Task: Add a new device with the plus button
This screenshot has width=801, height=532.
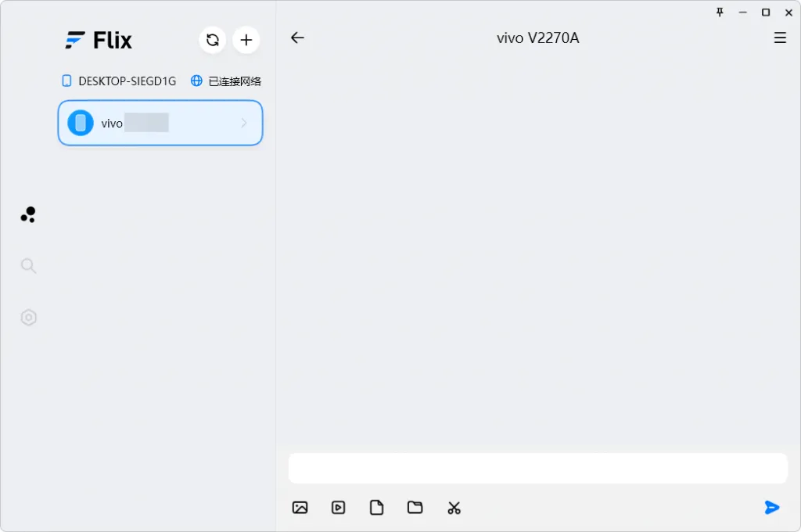Action: pos(246,40)
